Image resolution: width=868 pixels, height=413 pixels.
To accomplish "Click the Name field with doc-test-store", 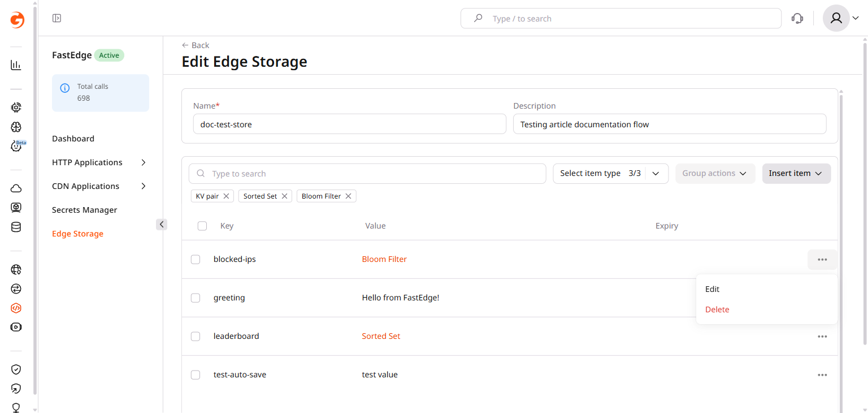I will [x=349, y=124].
